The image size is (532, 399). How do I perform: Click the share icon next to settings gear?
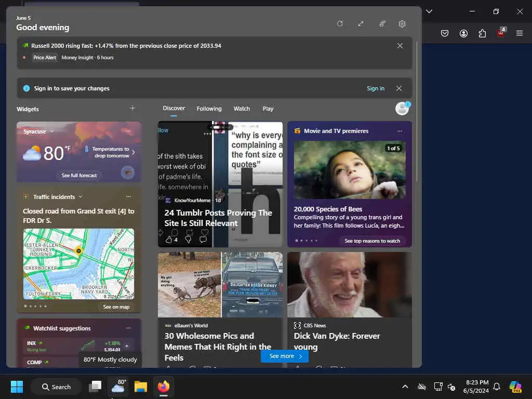(x=382, y=24)
